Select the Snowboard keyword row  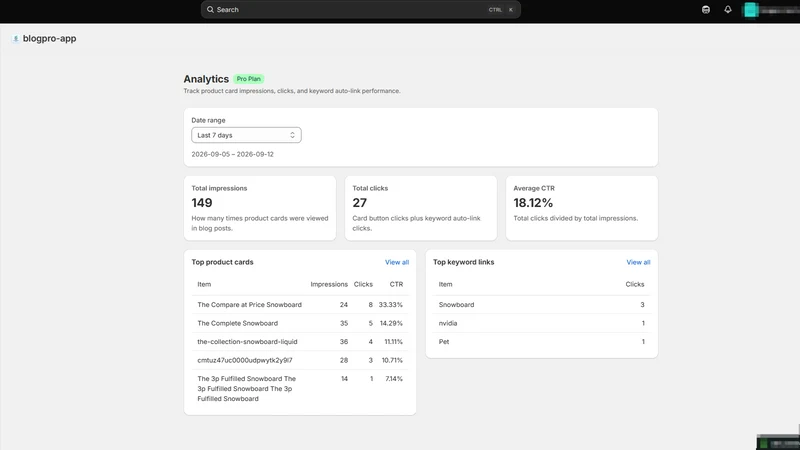pos(541,305)
